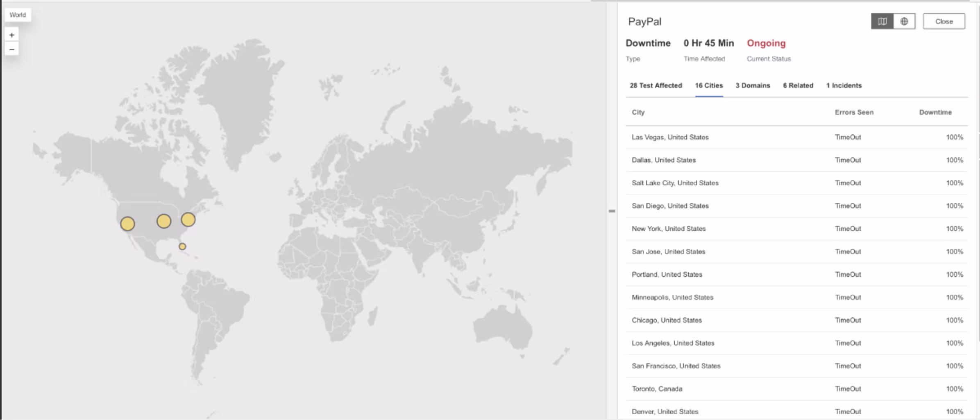Select San Francisco, United States row
The image size is (980, 420).
click(797, 366)
